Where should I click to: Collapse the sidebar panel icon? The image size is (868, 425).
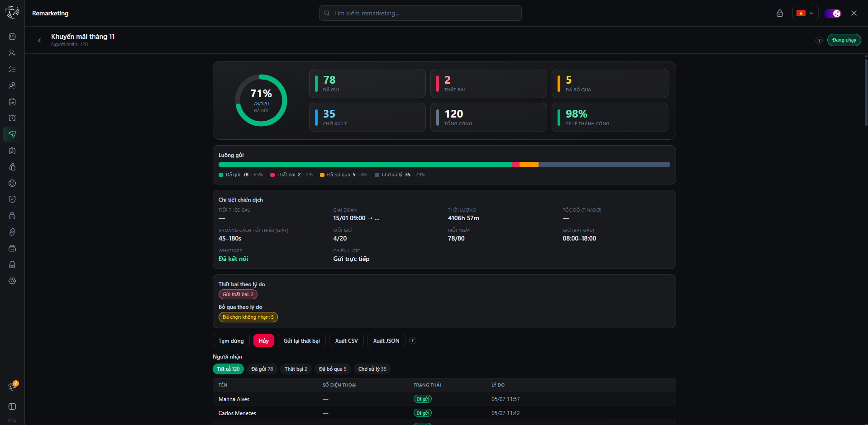(12, 406)
